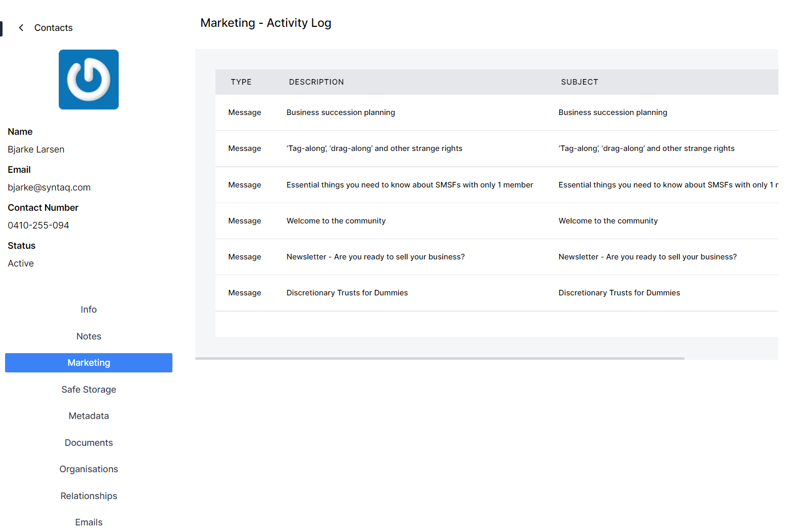Select the Business succession planning row
786x532 pixels.
click(340, 112)
